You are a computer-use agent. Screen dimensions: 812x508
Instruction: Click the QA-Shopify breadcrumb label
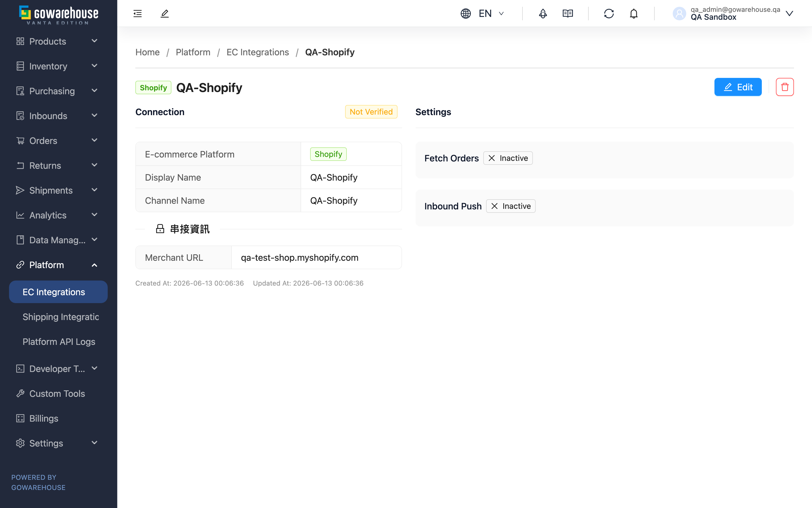(330, 52)
